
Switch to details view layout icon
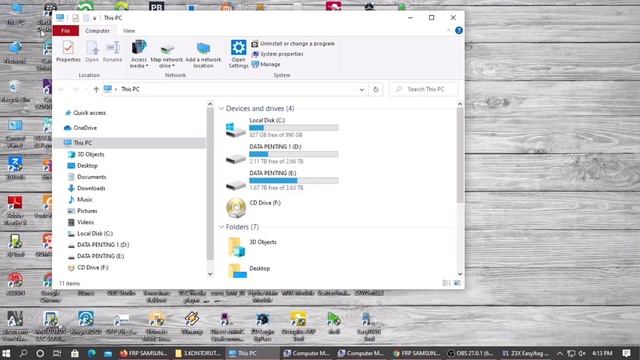(x=447, y=283)
